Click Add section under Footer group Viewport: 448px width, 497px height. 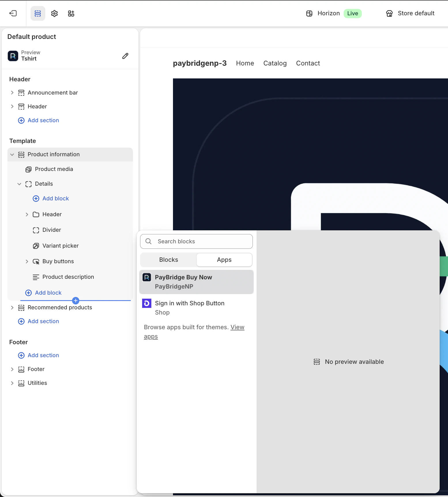39,355
